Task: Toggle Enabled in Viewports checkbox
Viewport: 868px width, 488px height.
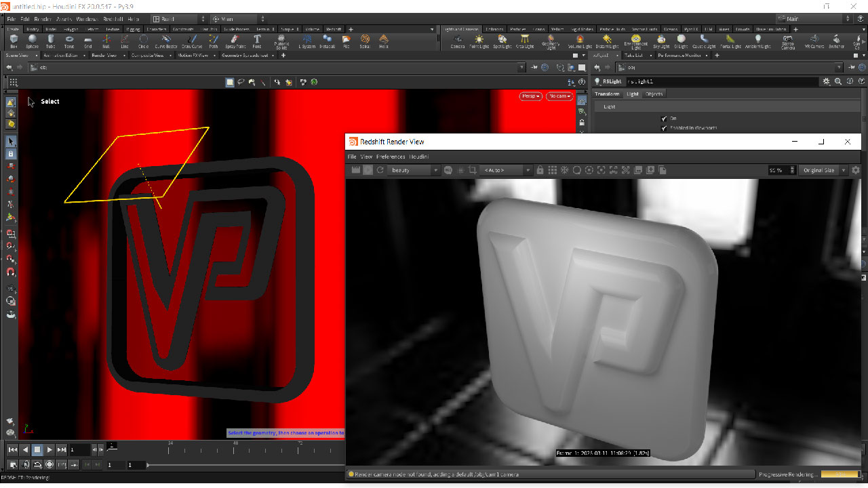Action: click(x=664, y=127)
